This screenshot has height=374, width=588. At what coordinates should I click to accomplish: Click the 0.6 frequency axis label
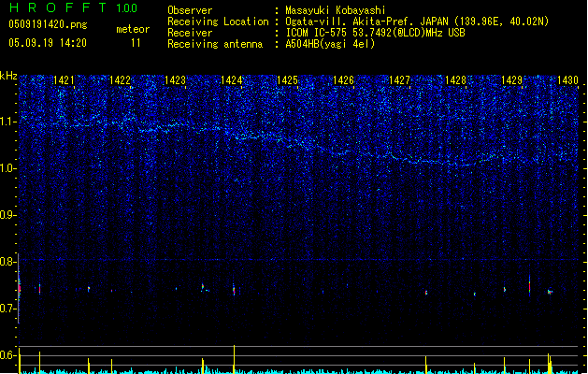8,355
